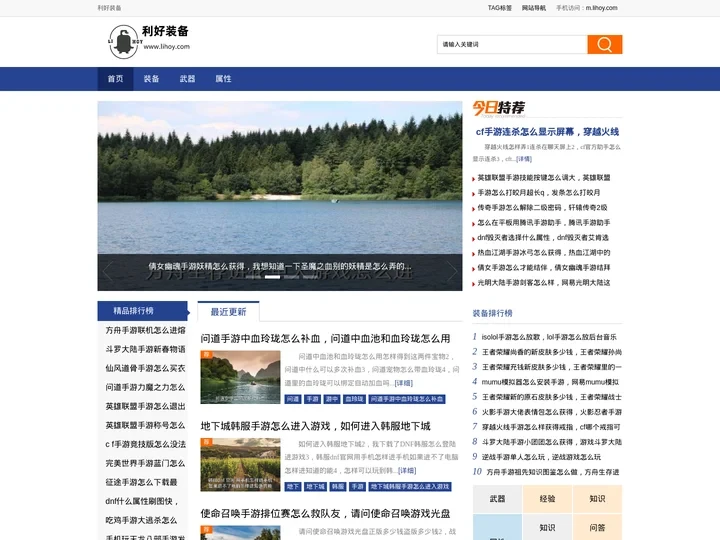Open rank 2 王者荣耀尚香的新皮肤多少钱
The height and width of the screenshot is (540, 720).
(551, 352)
